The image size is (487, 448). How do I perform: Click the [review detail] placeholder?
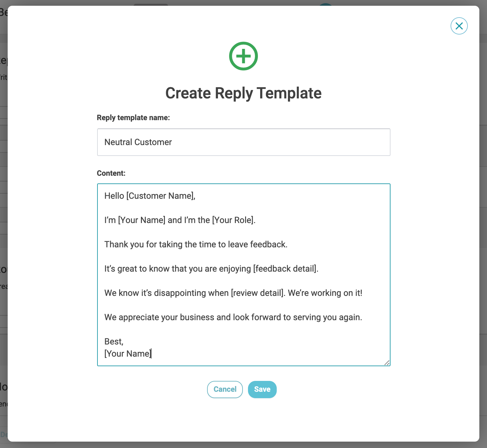coord(258,293)
